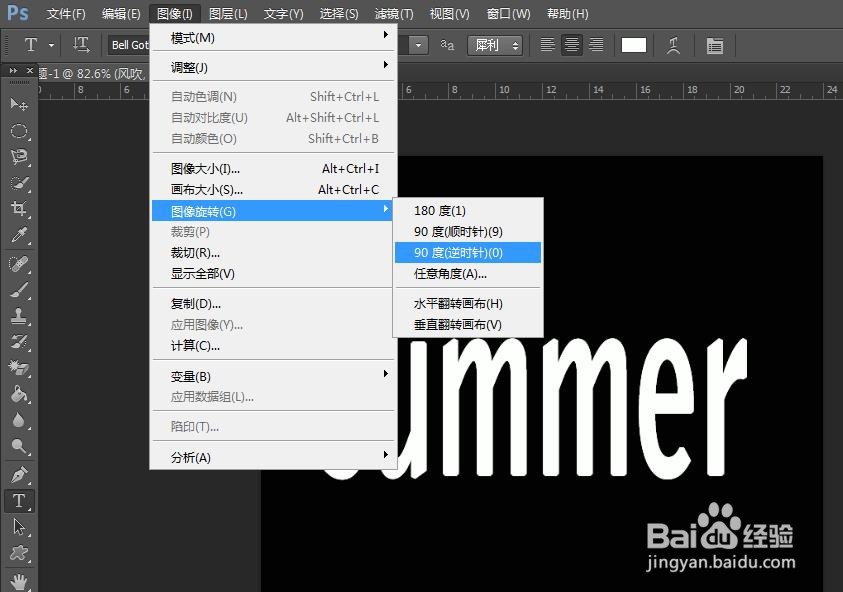Click the Photoshop Ps logo
Image resolution: width=843 pixels, height=592 pixels.
pyautogui.click(x=17, y=12)
